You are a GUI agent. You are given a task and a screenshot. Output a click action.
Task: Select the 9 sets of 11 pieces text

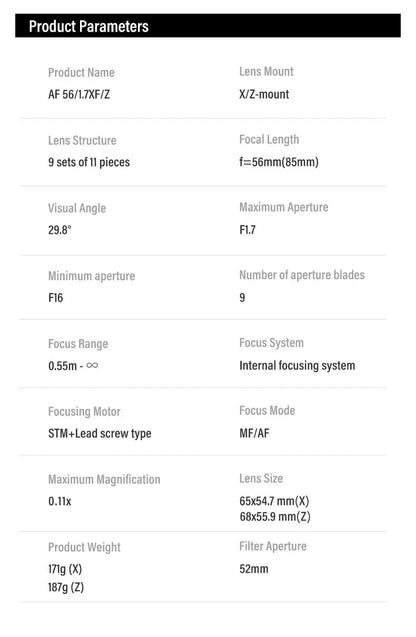[x=89, y=162]
